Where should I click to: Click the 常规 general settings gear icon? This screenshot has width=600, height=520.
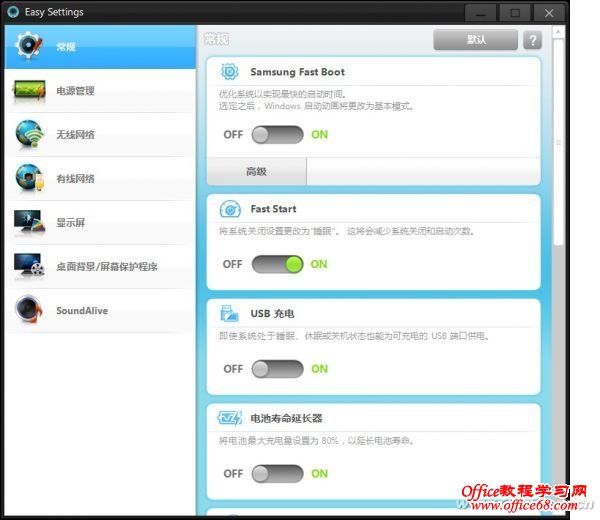(x=28, y=46)
